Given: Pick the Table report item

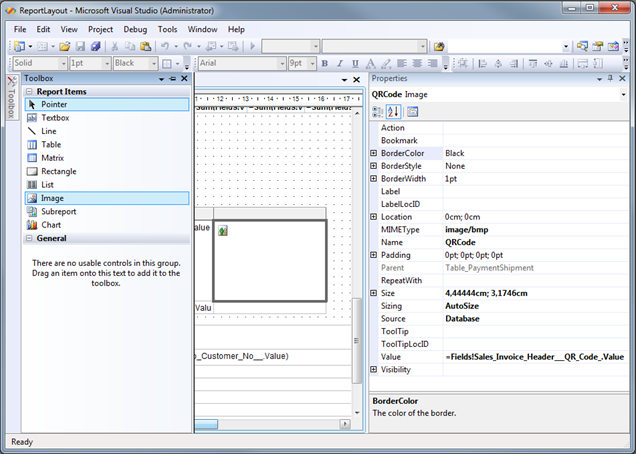Looking at the screenshot, I should 50,145.
